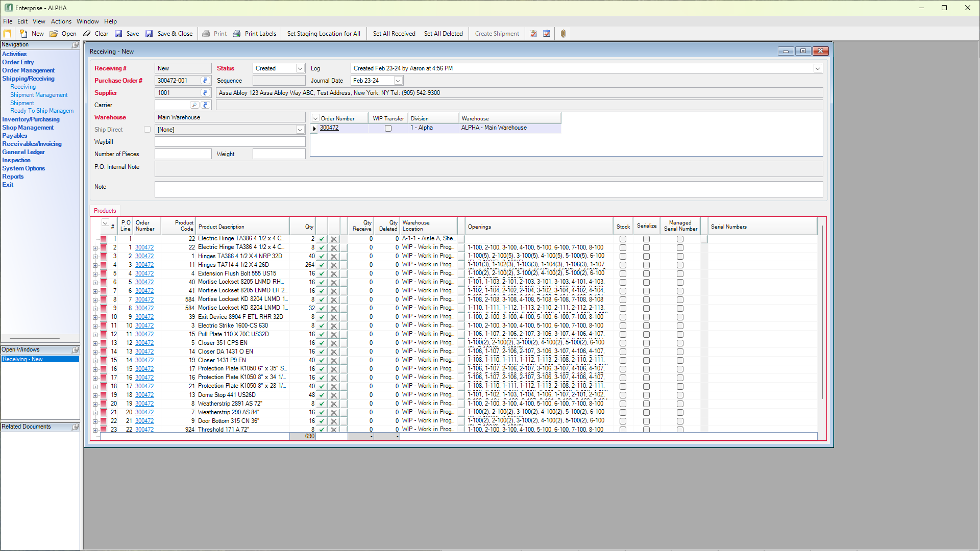
Task: Click green checkmark on Hinges TA714 row
Action: pyautogui.click(x=322, y=265)
